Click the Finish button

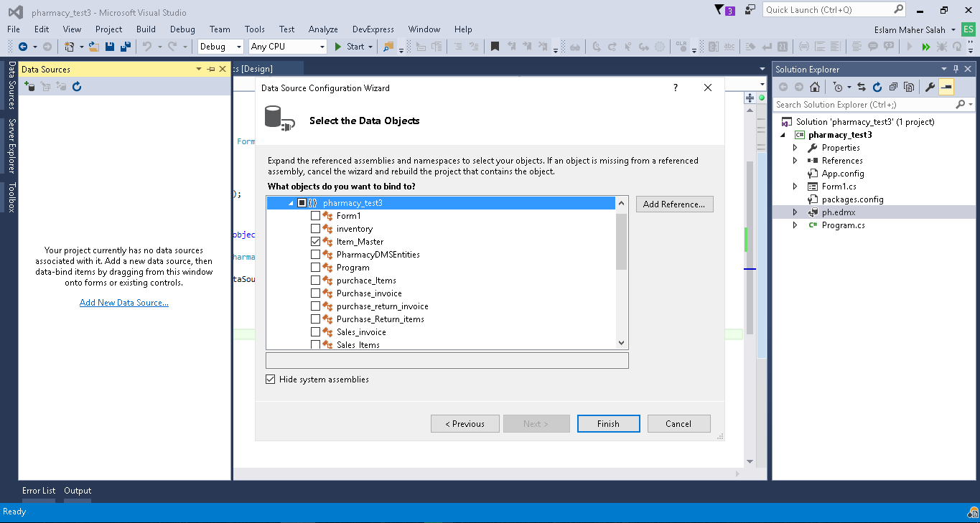pyautogui.click(x=608, y=424)
